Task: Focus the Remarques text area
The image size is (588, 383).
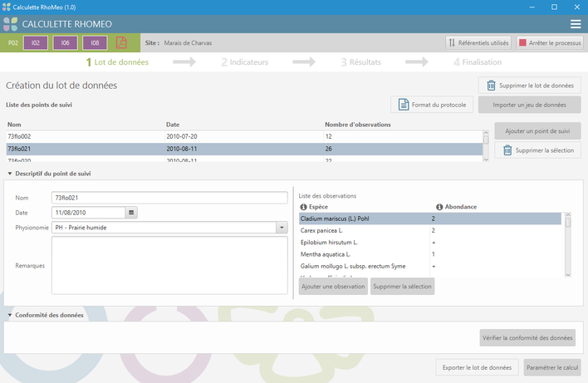Action: coord(169,265)
